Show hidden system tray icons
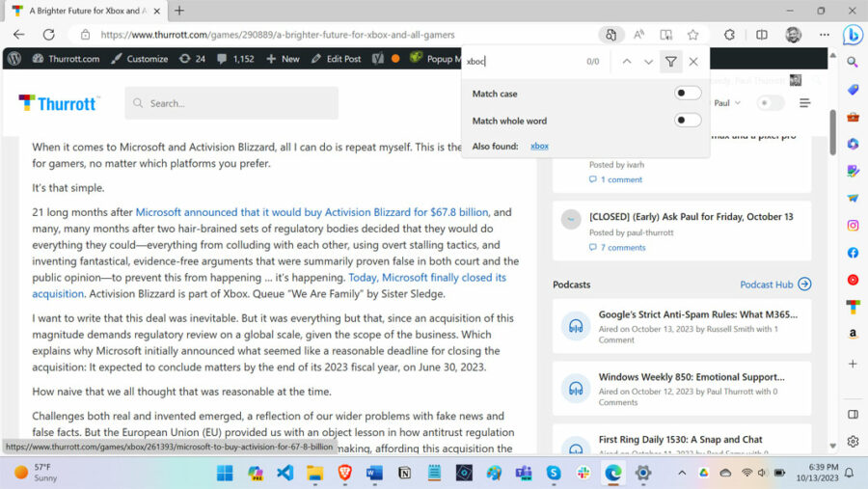The image size is (868, 489). (x=682, y=473)
